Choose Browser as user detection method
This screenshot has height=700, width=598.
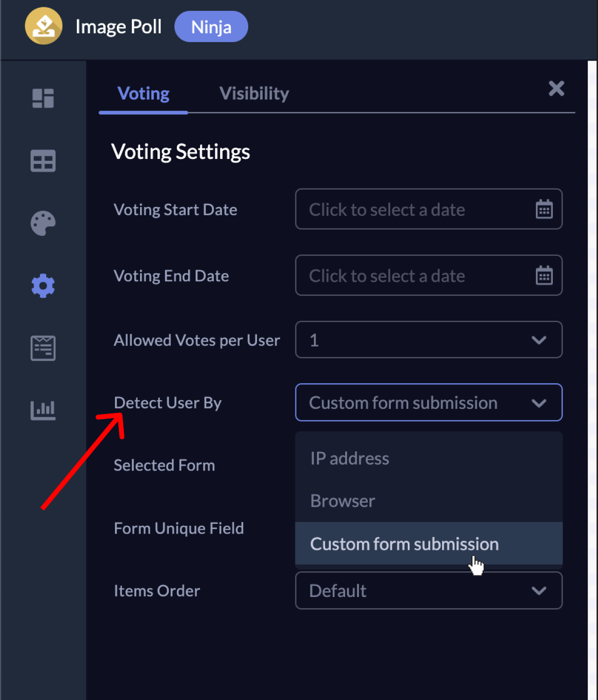343,501
